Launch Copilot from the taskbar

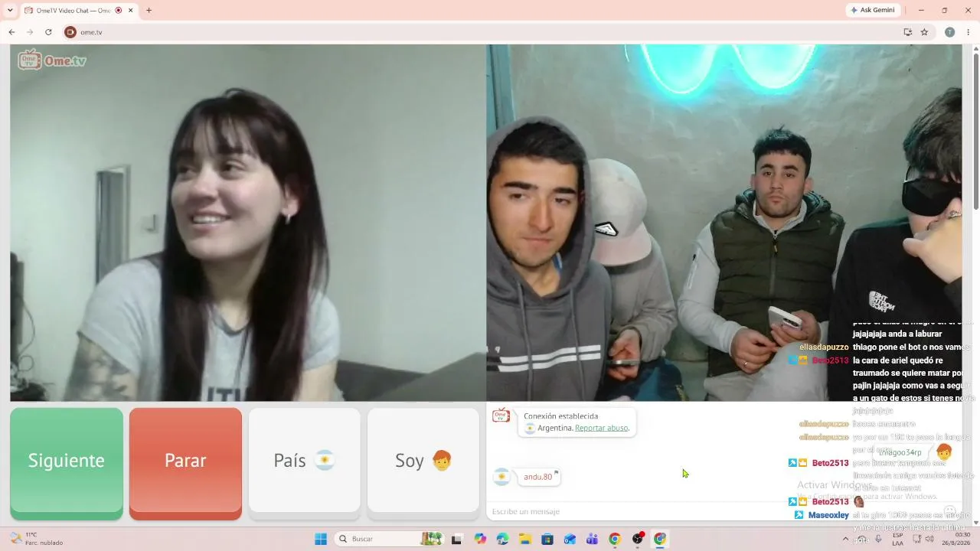coord(480,539)
